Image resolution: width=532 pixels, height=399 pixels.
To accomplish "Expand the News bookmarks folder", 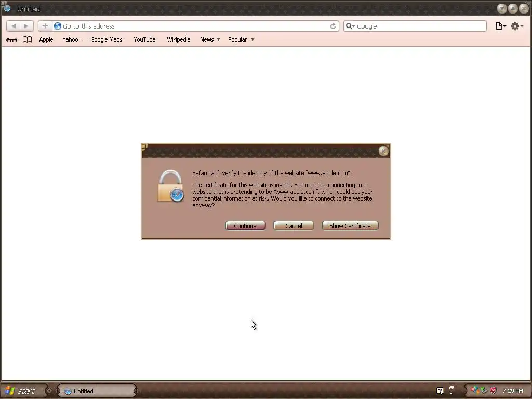I will pos(210,39).
